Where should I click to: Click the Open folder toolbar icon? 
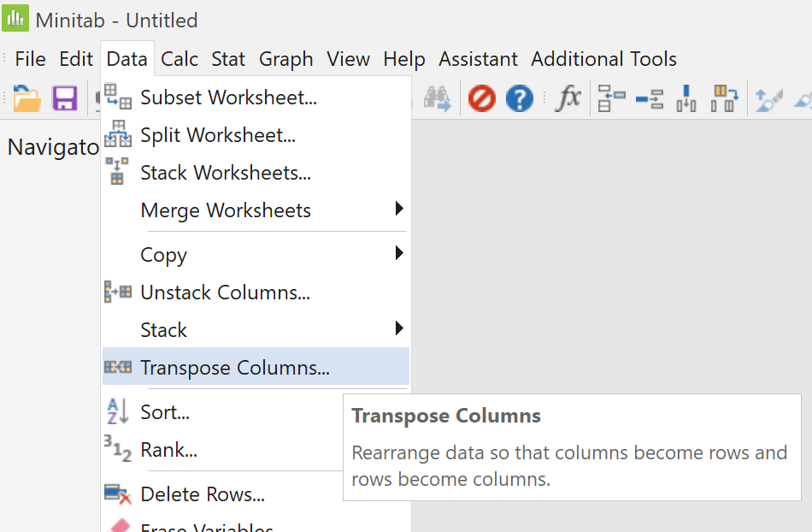tap(27, 98)
